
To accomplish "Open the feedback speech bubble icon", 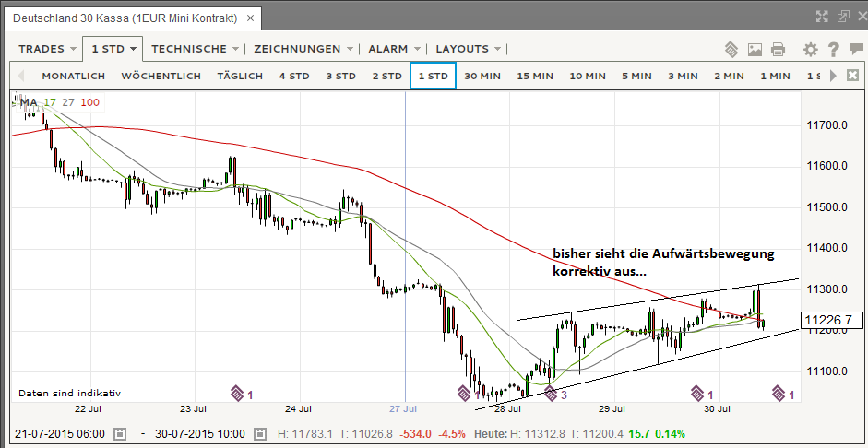I will (854, 49).
